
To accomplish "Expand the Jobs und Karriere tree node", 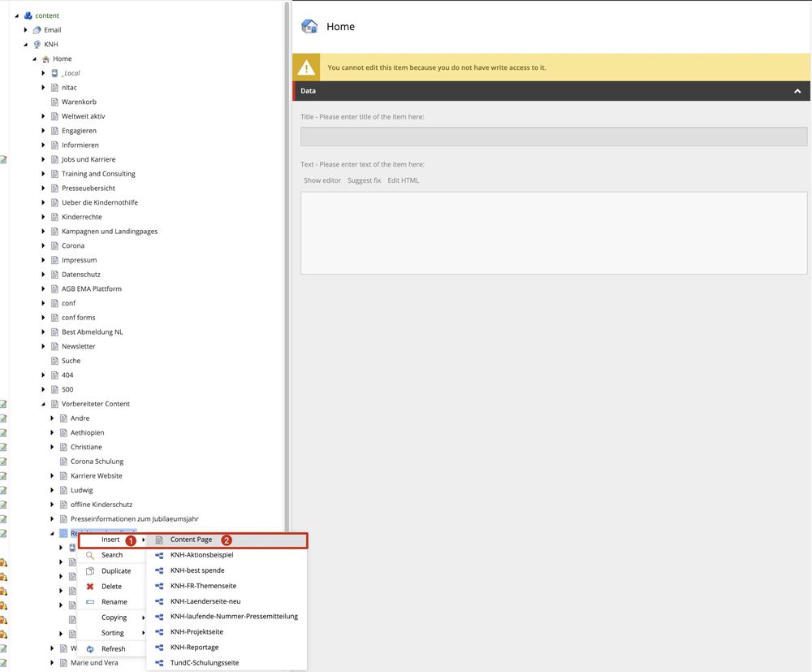I will [x=45, y=159].
